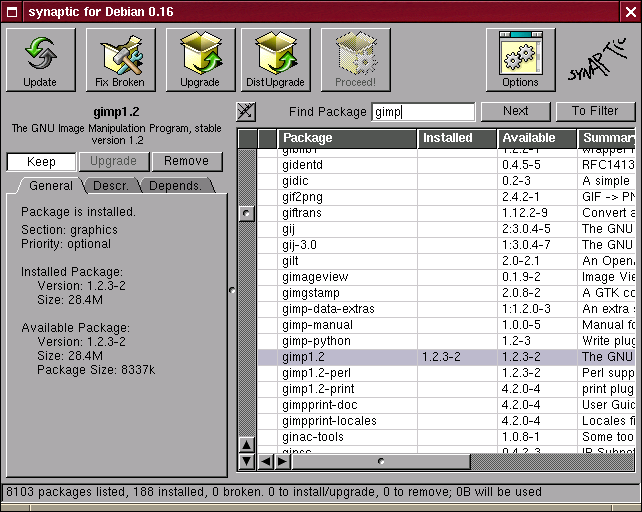Open the Depends. tab
The image size is (642, 512).
coord(176,186)
